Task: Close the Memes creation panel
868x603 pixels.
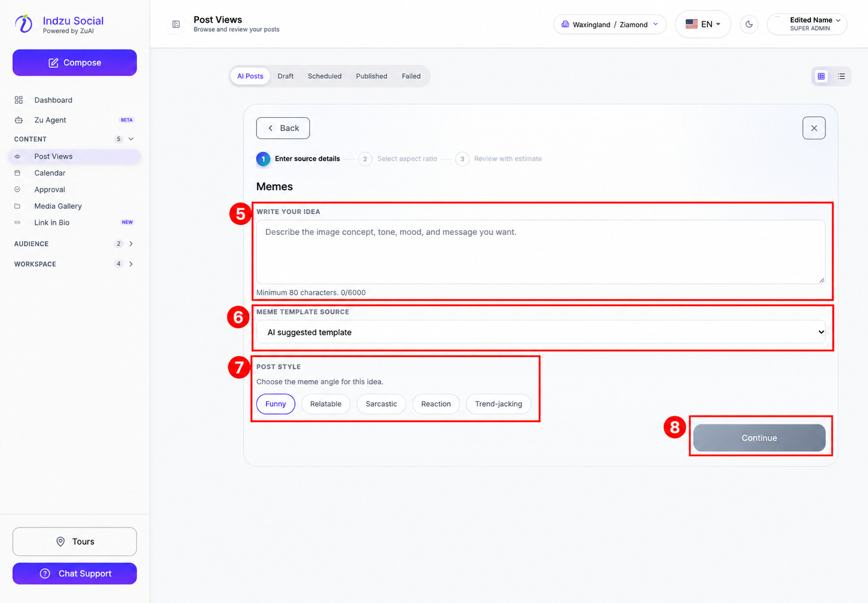Action: tap(814, 128)
